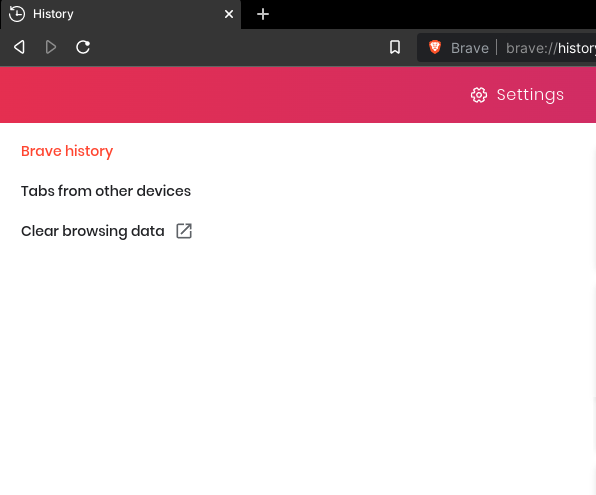Click the external link icon beside Clear browsing data
The width and height of the screenshot is (596, 495).
(x=184, y=231)
